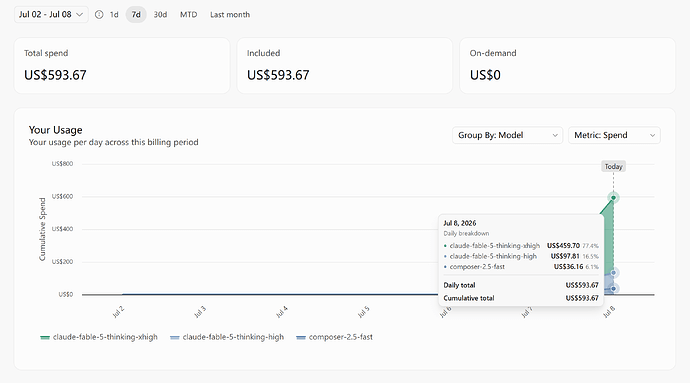Click the US$800 y-axis label
Image resolution: width=690 pixels, height=383 pixels.
(x=62, y=164)
